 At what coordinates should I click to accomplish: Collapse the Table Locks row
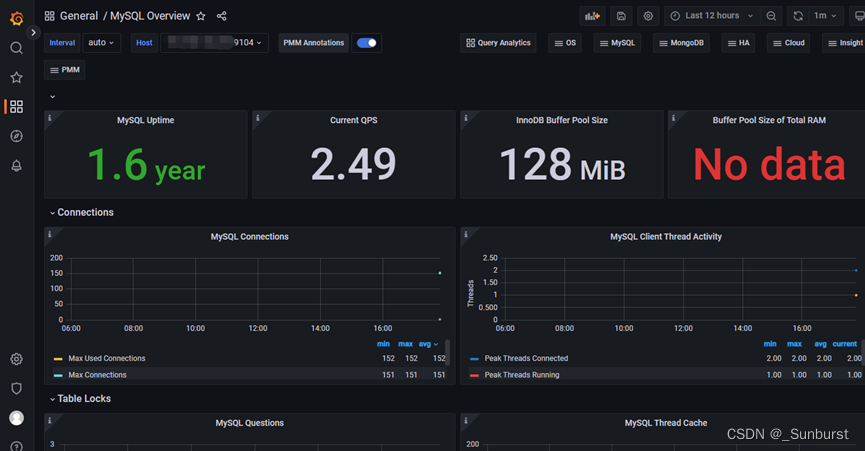pos(81,399)
